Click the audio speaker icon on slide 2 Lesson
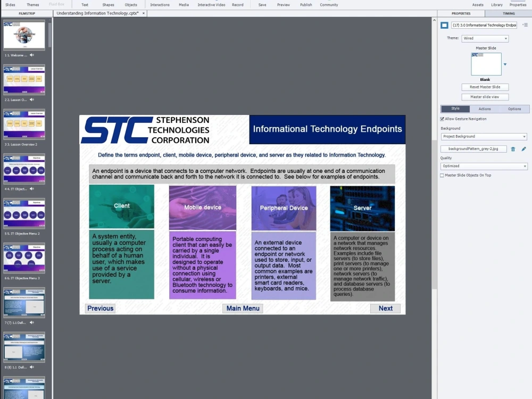Screen dimensions: 532x399 pyautogui.click(x=32, y=99)
